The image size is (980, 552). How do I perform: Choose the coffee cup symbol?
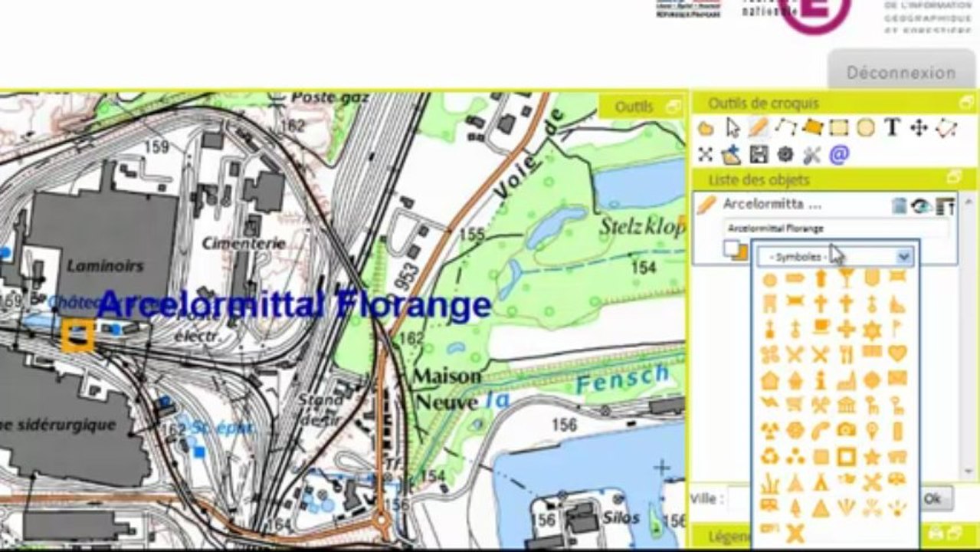pyautogui.click(x=821, y=328)
